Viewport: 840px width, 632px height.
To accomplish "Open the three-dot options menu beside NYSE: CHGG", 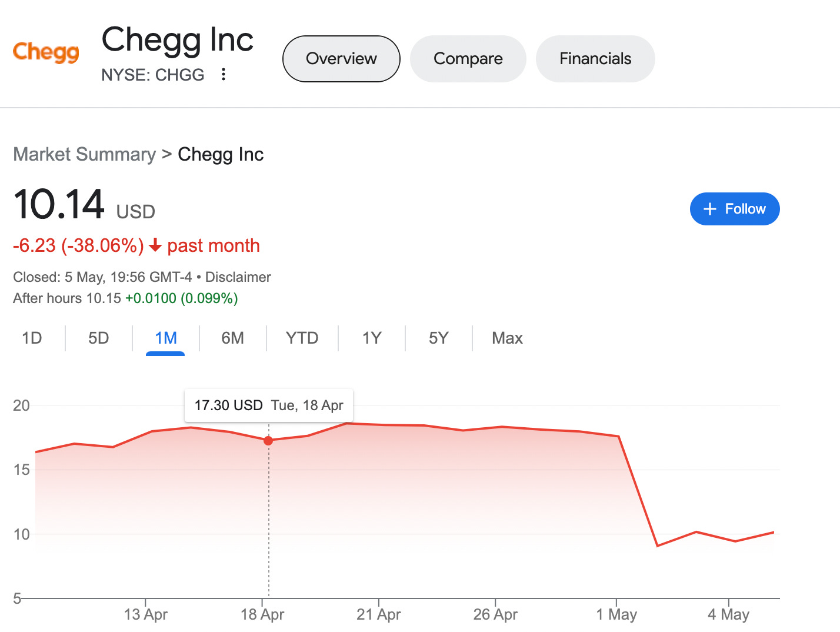I will coord(224,74).
